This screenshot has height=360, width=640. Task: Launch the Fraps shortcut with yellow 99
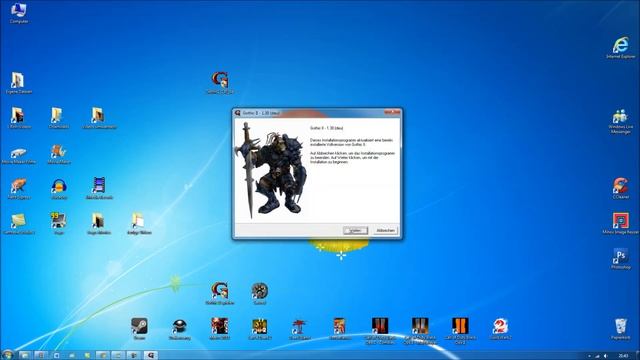point(59,223)
